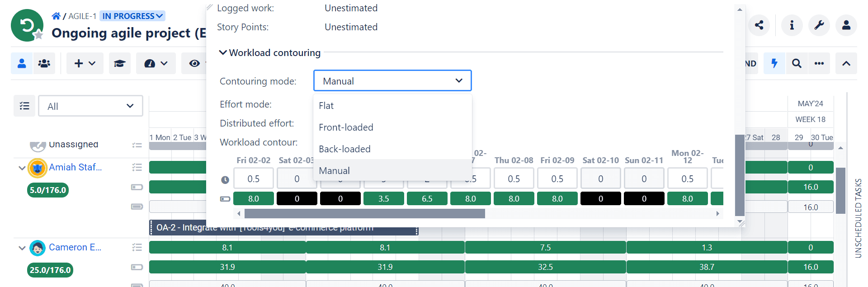Click the left arrow of the contour scrollbar

click(x=239, y=213)
